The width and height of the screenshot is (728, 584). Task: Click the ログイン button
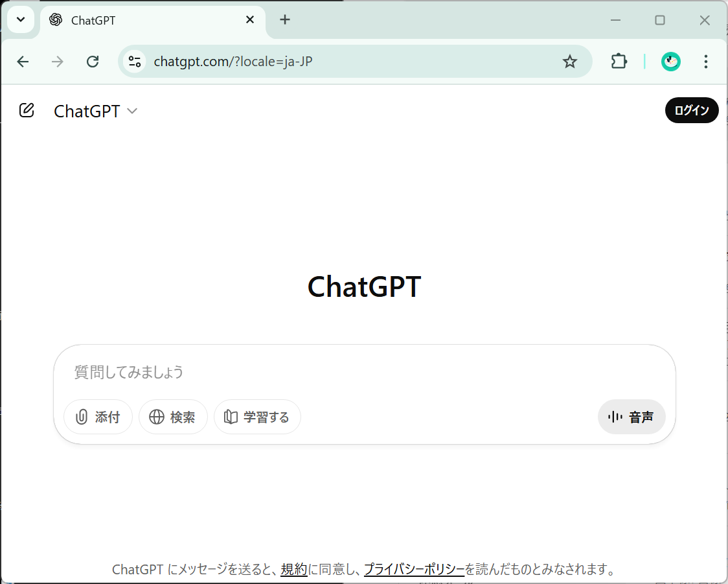coord(692,110)
